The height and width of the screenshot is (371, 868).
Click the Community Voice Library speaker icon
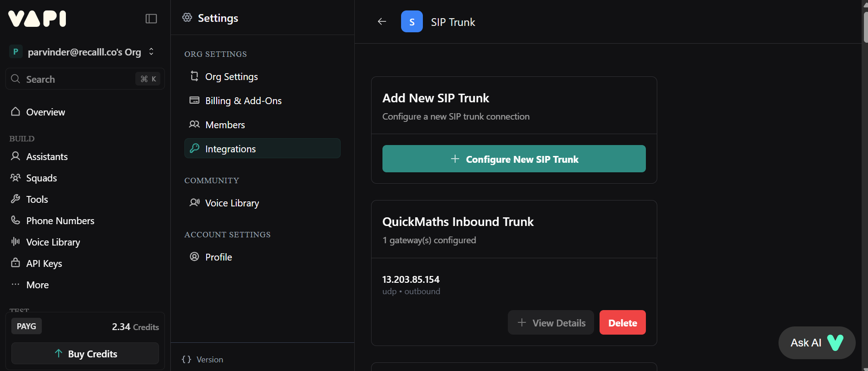[194, 202]
